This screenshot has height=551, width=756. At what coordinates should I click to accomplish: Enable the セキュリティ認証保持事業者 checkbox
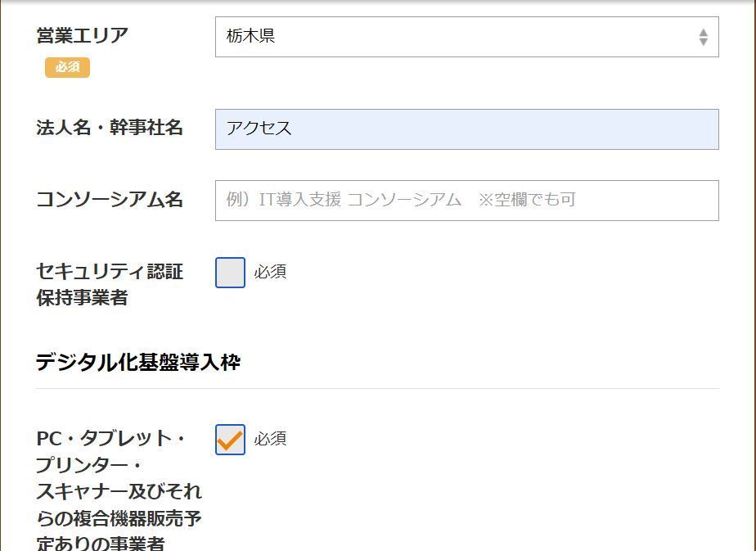(230, 273)
